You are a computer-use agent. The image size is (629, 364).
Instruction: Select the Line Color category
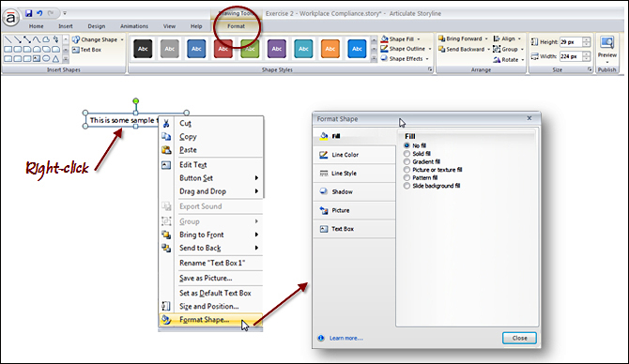click(x=354, y=155)
